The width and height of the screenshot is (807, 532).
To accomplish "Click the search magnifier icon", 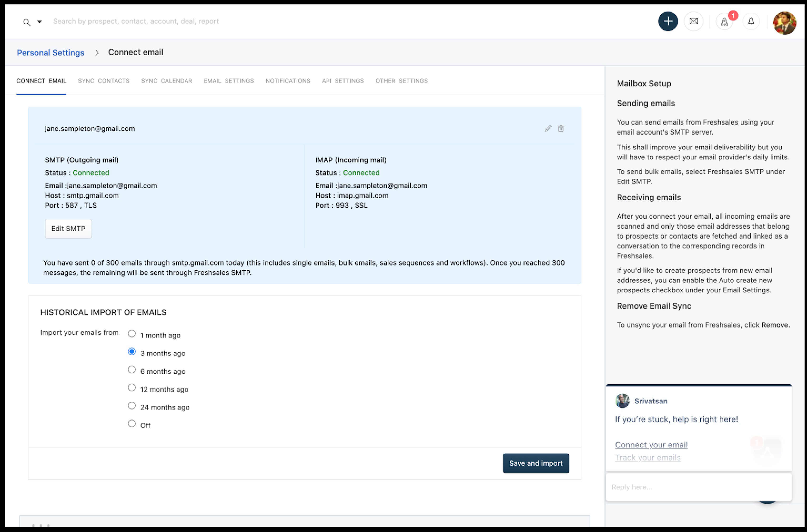I will click(27, 22).
